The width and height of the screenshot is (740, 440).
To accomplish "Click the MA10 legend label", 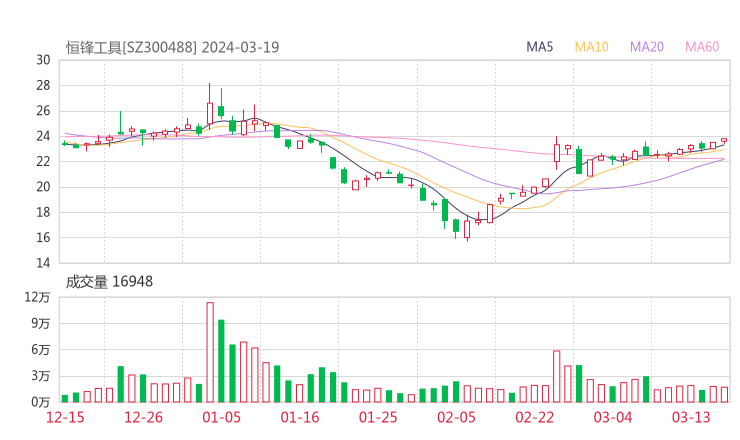I will coord(591,47).
